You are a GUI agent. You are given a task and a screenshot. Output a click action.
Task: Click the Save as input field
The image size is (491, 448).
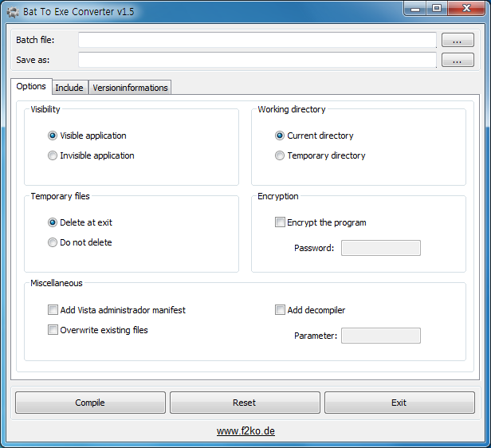(257, 60)
